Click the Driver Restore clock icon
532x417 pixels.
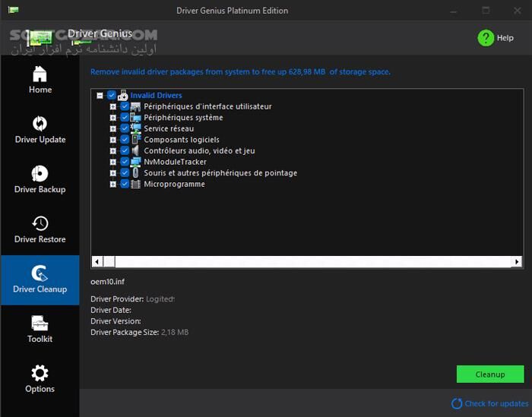click(40, 223)
